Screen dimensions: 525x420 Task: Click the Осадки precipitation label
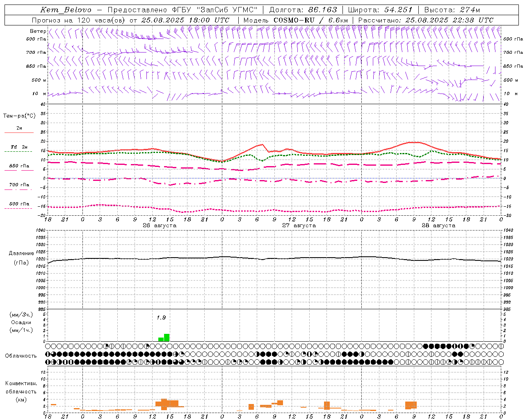click(21, 322)
